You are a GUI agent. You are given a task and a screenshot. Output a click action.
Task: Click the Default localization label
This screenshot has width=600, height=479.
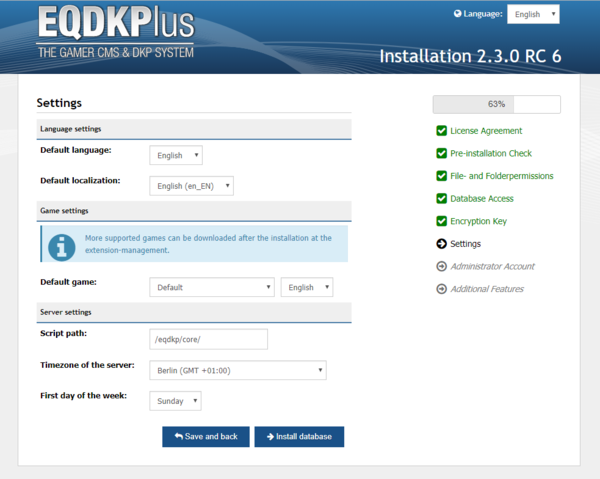pyautogui.click(x=80, y=181)
